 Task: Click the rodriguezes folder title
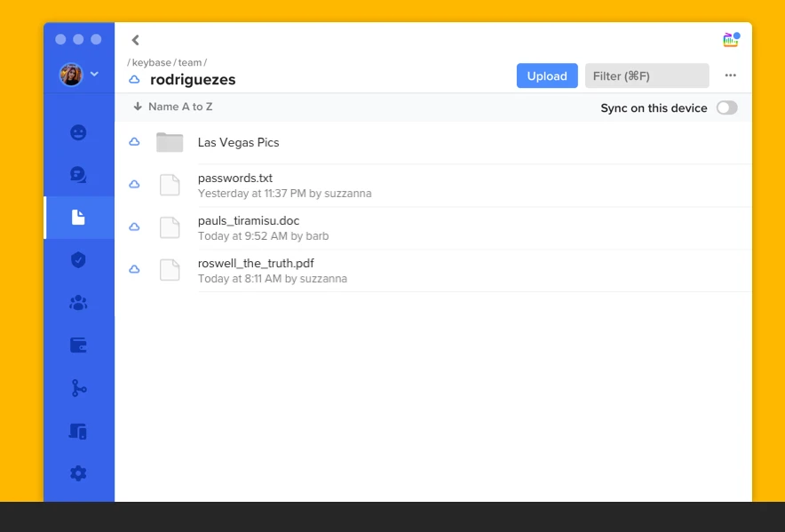click(x=193, y=80)
